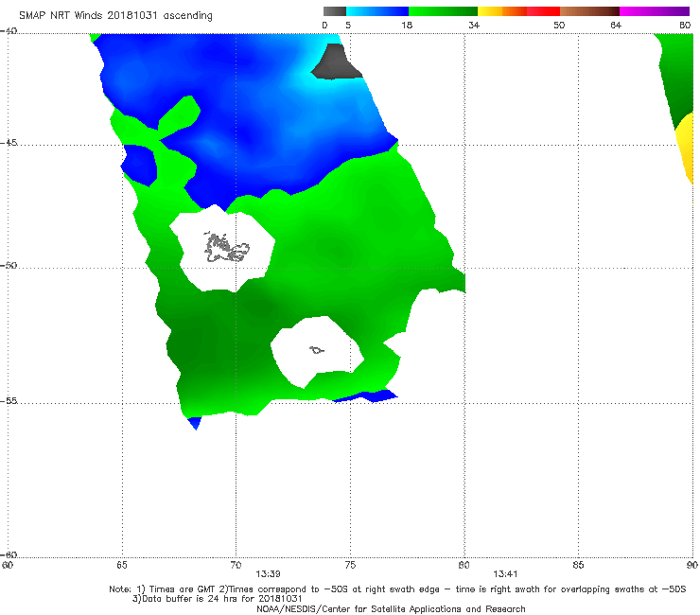Click the color bar label 18
Image resolution: width=700 pixels, height=615 pixels.
pyautogui.click(x=407, y=25)
